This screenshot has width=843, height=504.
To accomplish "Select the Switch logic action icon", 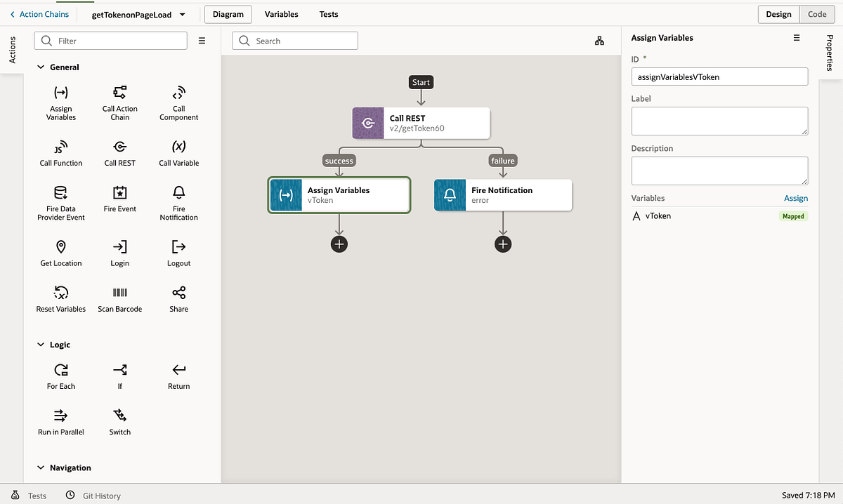I will coord(119,416).
